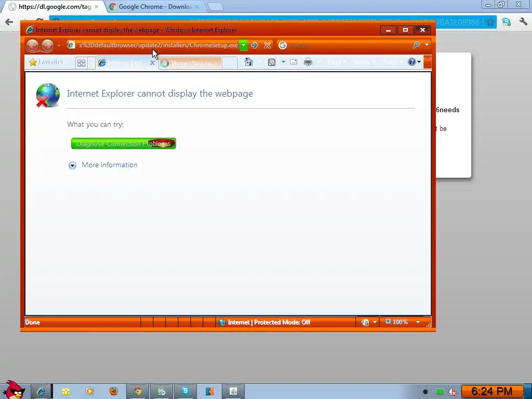Click Diagnose Connection Problems button
This screenshot has width=532, height=399.
click(x=124, y=143)
